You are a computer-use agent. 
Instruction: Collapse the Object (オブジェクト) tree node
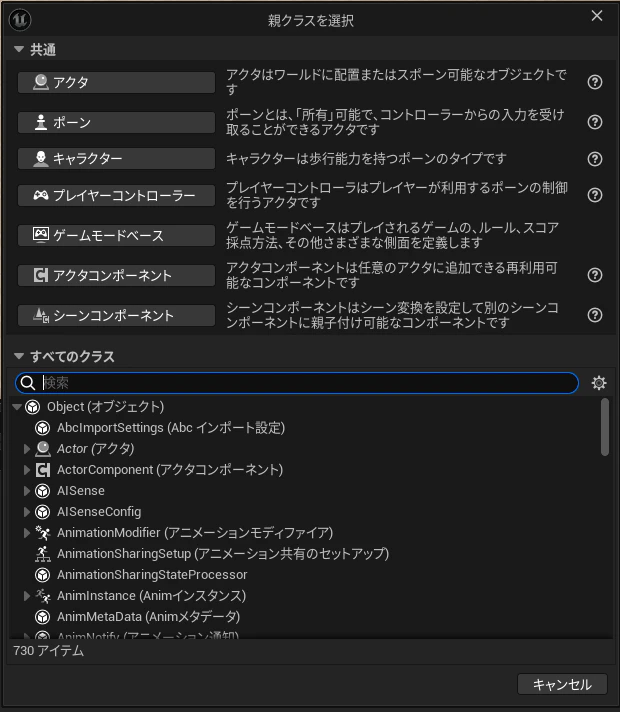[x=17, y=407]
